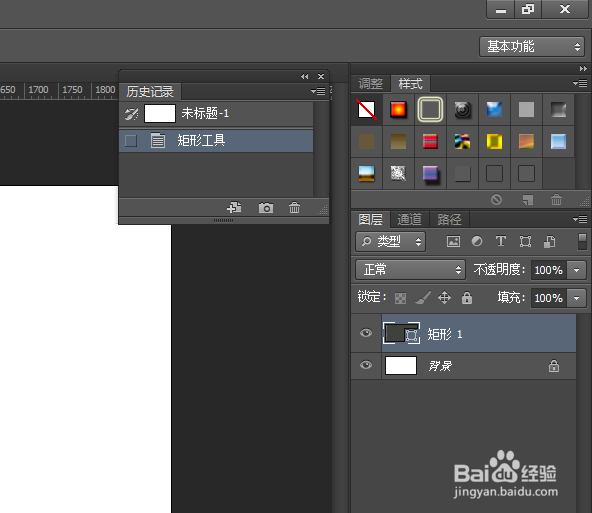592x513 pixels.
Task: Click the 填充 100% value field
Action: 549,298
